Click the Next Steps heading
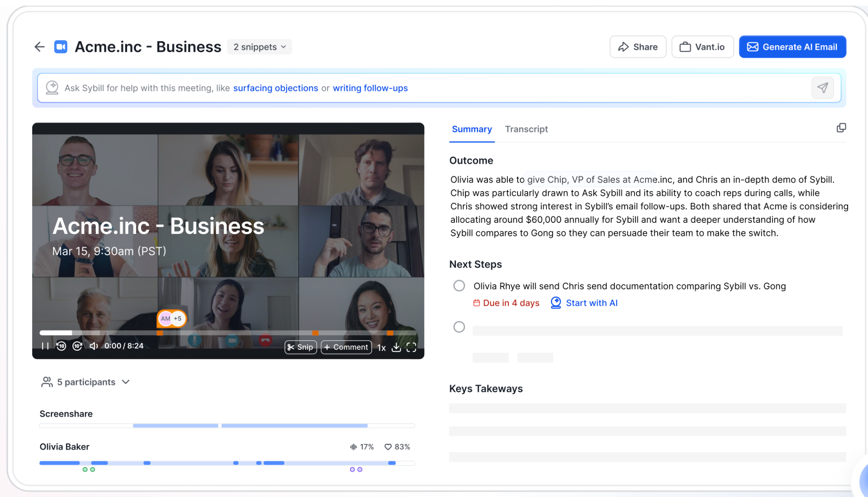The width and height of the screenshot is (868, 497). pos(476,264)
